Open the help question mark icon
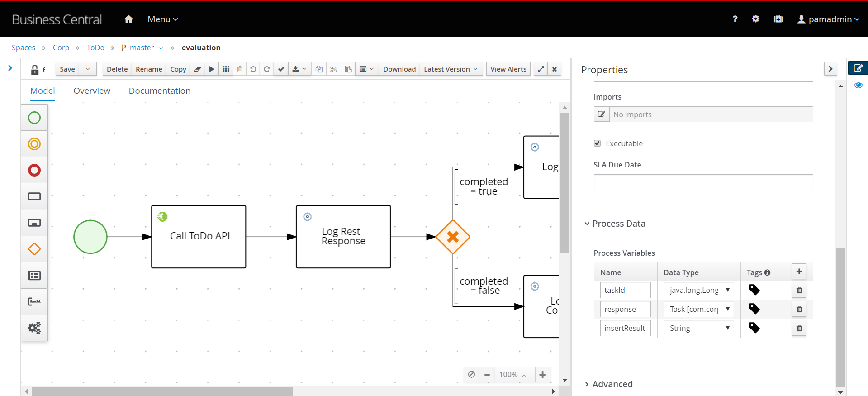 coord(735,19)
